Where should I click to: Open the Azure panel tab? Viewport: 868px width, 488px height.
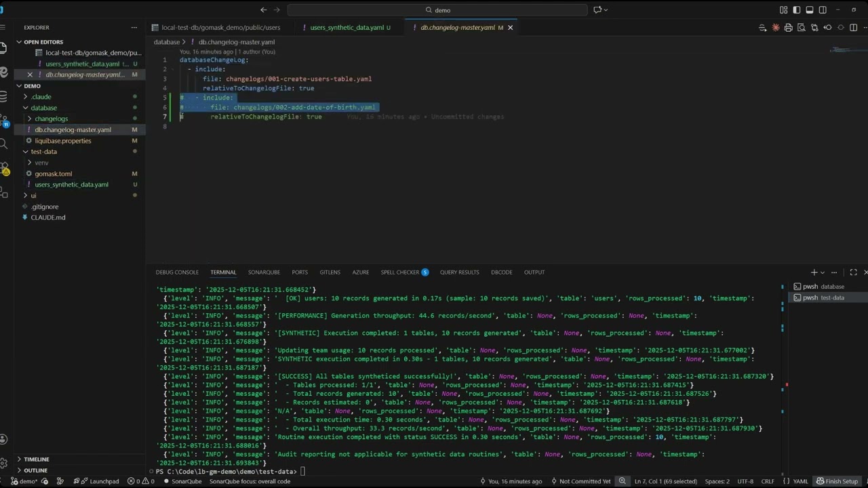pyautogui.click(x=361, y=272)
